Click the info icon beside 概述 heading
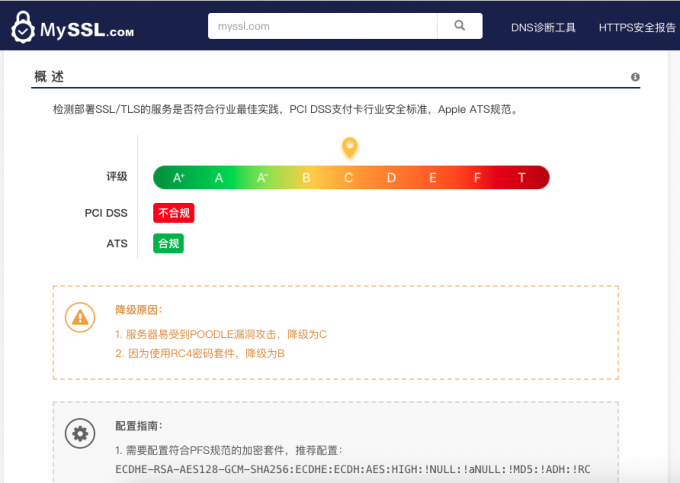This screenshot has width=680, height=483. [x=635, y=77]
